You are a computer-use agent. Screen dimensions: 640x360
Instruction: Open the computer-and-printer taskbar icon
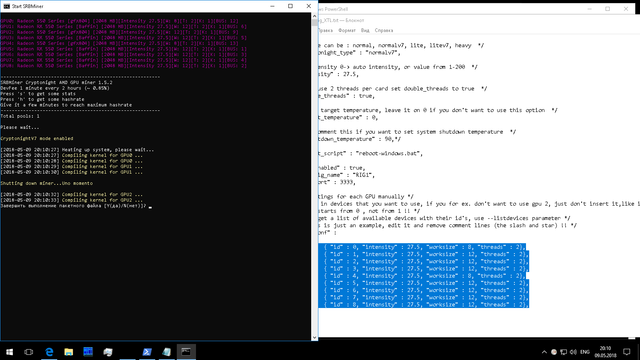pos(108,351)
